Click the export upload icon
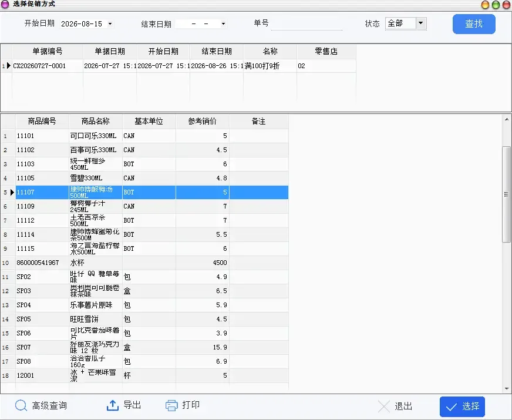Image resolution: width=512 pixels, height=420 pixels. pyautogui.click(x=113, y=405)
